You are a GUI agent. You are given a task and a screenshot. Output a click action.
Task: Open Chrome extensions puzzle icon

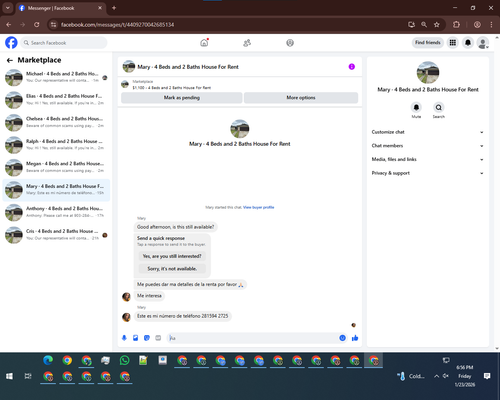[x=456, y=25]
